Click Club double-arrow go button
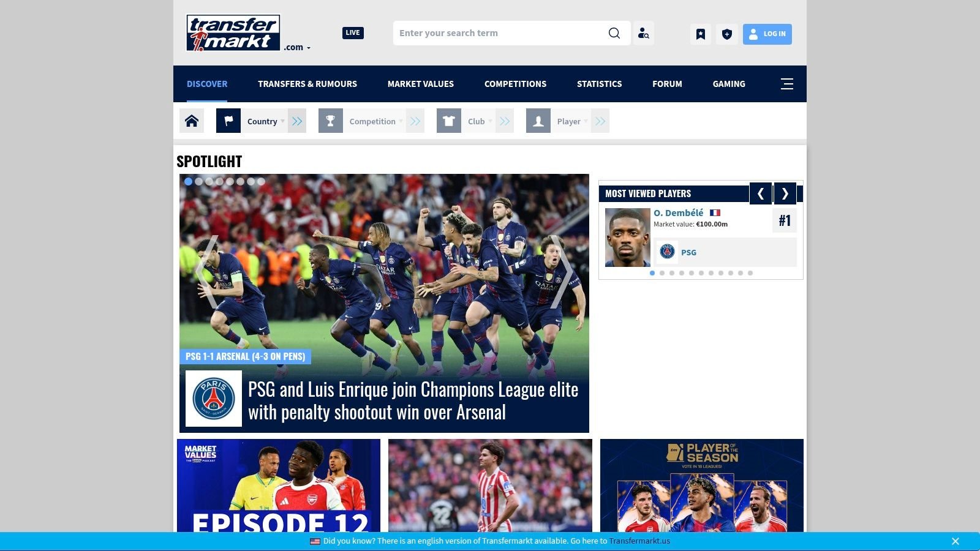The width and height of the screenshot is (980, 551). 505,121
